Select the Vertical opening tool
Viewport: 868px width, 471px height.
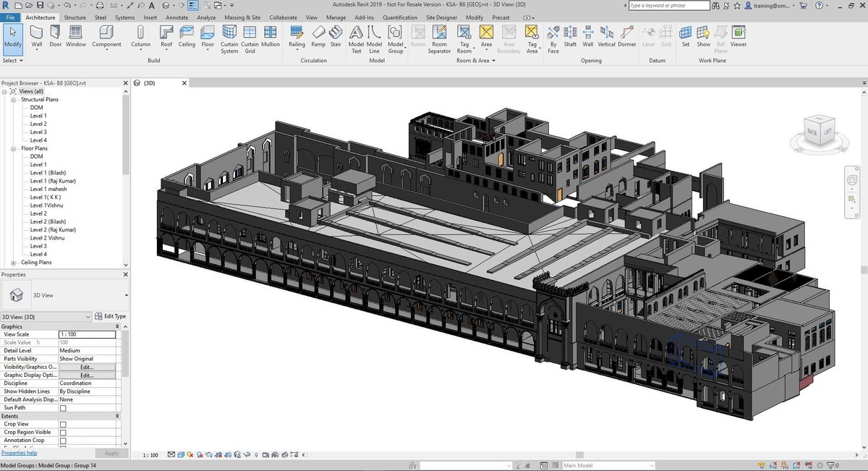tap(606, 38)
